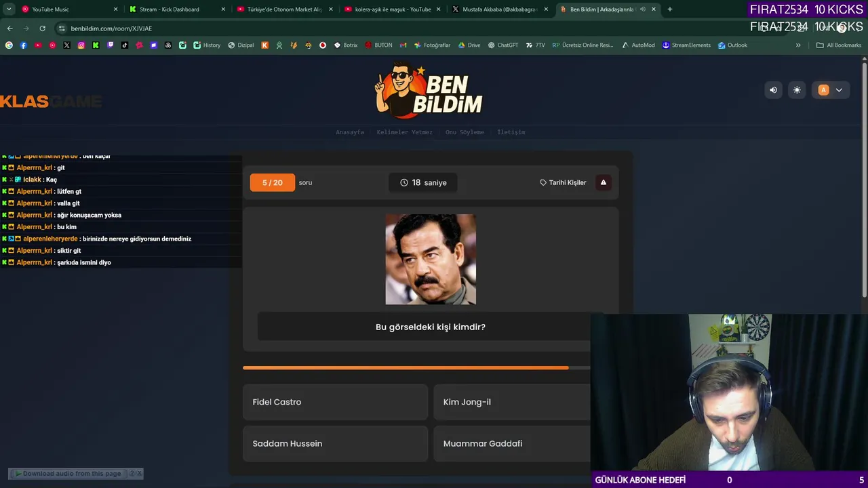Show more bookmarks chevron
Image resolution: width=868 pixels, height=488 pixels.
(x=798, y=45)
